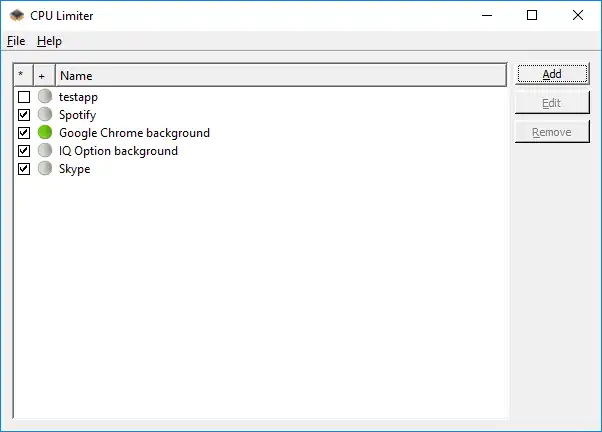
Task: Disable the Skype checkbox
Action: point(24,169)
